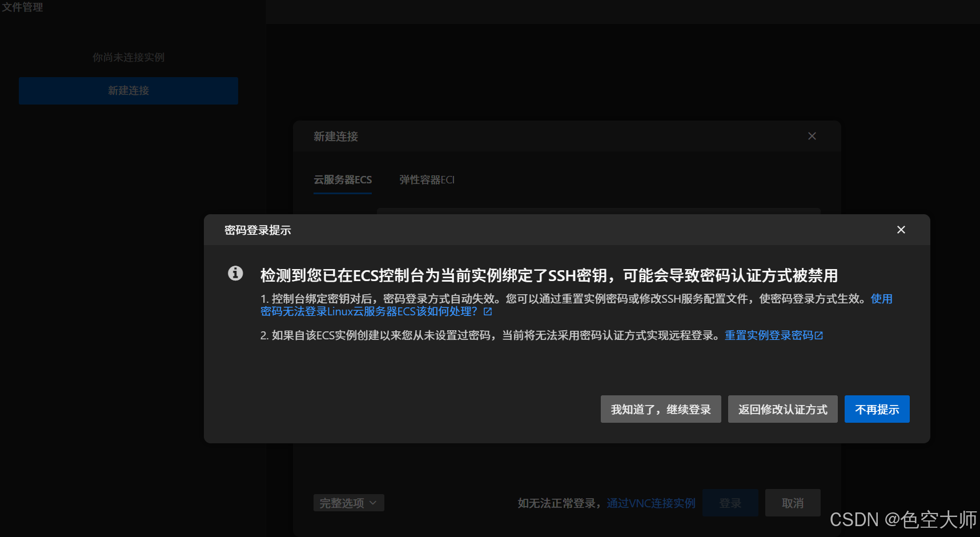The height and width of the screenshot is (537, 980).
Task: Click external link icon after 重置实例登录密码
Action: tap(818, 335)
